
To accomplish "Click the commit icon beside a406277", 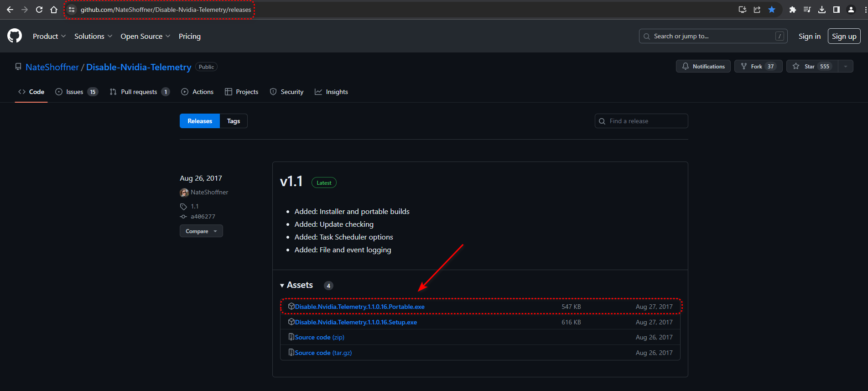I will tap(183, 217).
